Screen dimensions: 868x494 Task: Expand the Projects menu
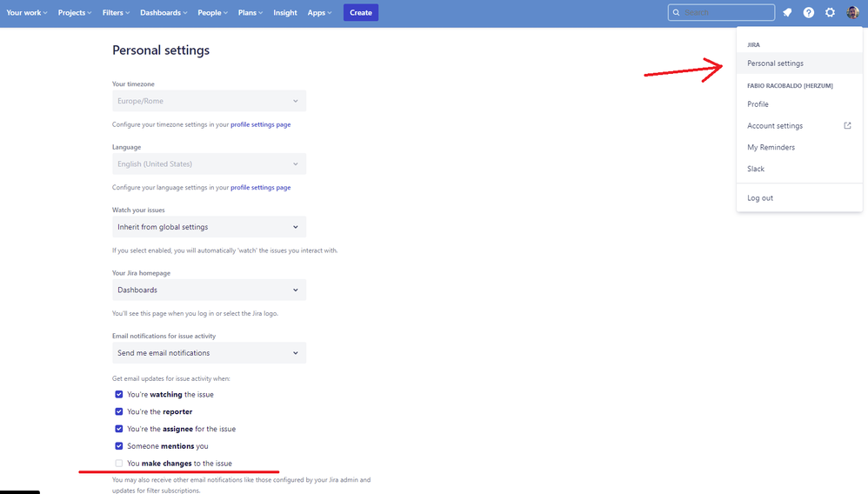tap(75, 12)
